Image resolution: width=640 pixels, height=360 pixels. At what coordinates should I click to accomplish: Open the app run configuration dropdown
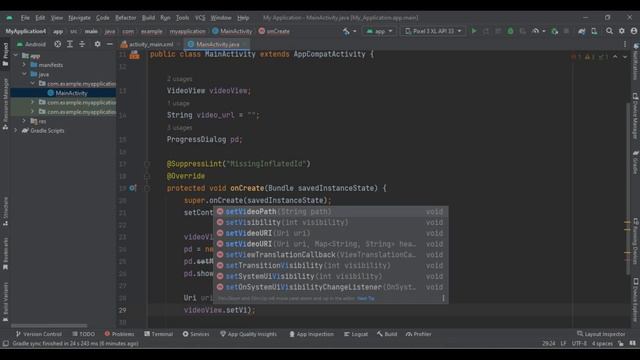[x=379, y=31]
